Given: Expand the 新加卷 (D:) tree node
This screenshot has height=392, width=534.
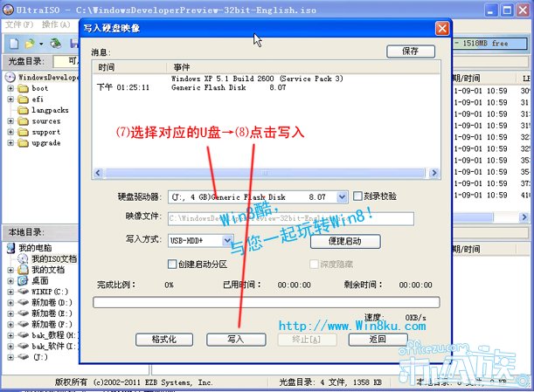Looking at the screenshot, I should [10, 303].
